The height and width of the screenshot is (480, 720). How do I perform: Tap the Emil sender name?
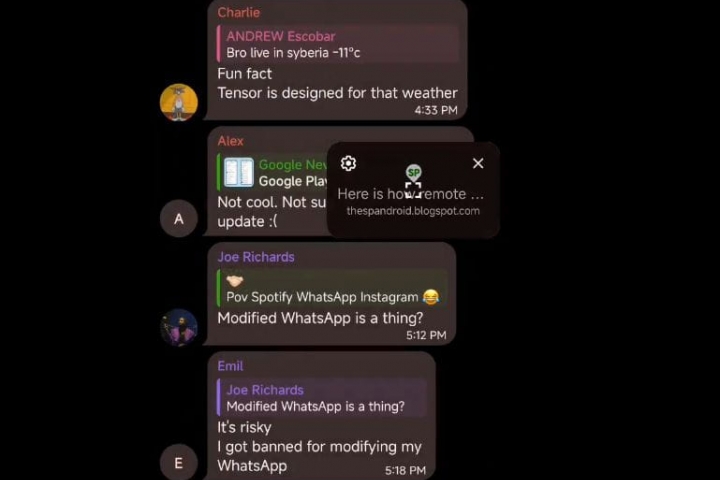coord(230,366)
